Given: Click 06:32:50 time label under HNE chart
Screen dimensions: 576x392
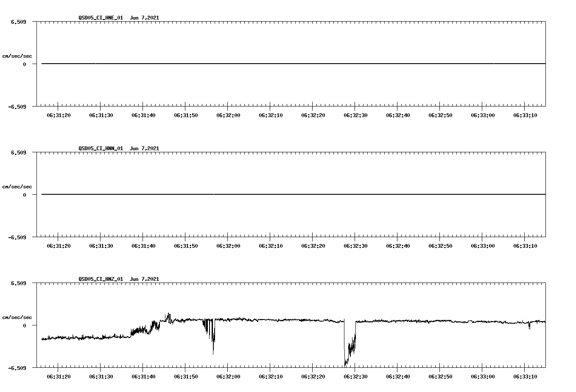Looking at the screenshot, I should [x=440, y=115].
